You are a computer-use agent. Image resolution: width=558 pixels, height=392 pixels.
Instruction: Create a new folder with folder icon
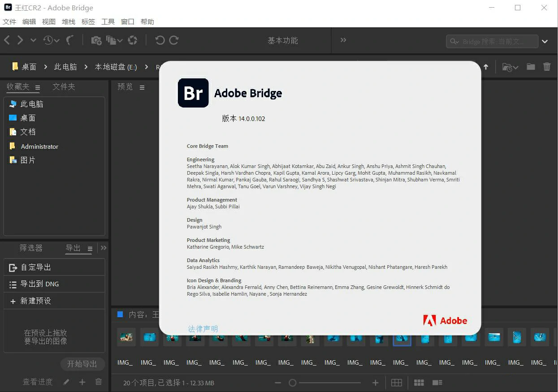pos(531,67)
